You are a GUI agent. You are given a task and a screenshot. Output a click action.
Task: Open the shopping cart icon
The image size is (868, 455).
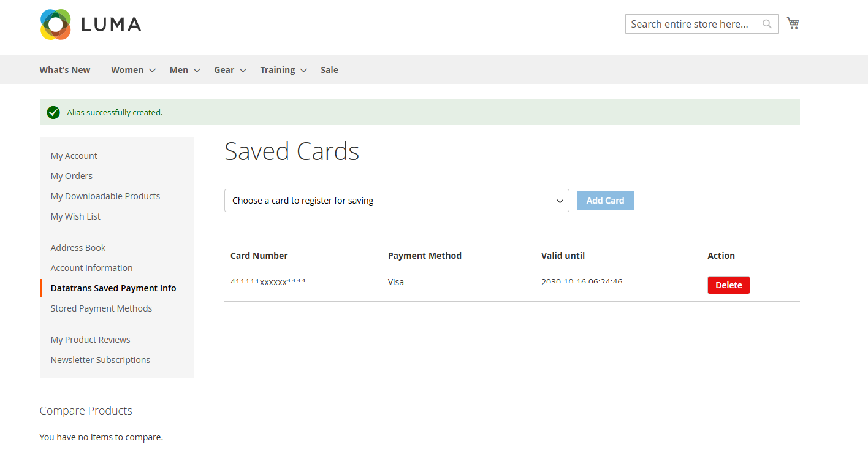click(793, 23)
